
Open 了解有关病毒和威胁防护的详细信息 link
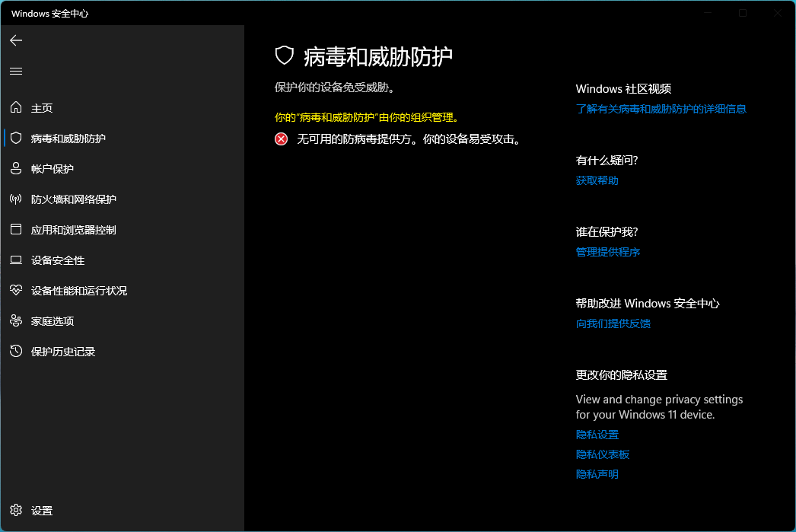[661, 109]
